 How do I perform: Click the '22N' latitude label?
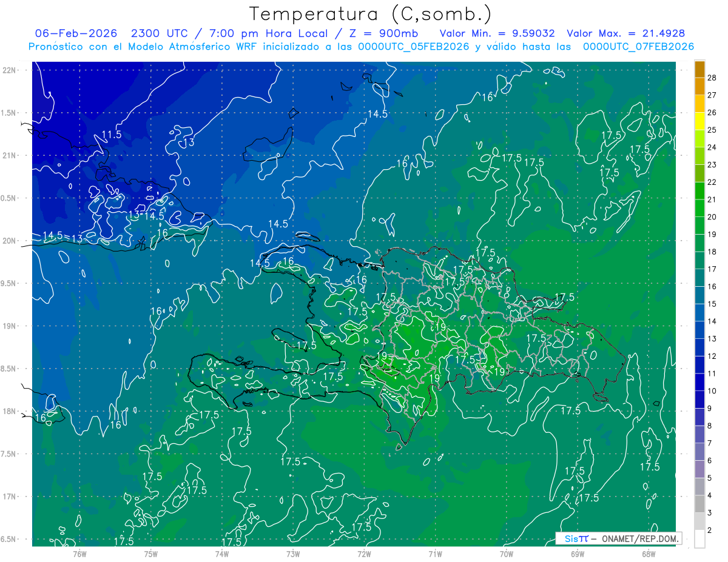[9, 70]
